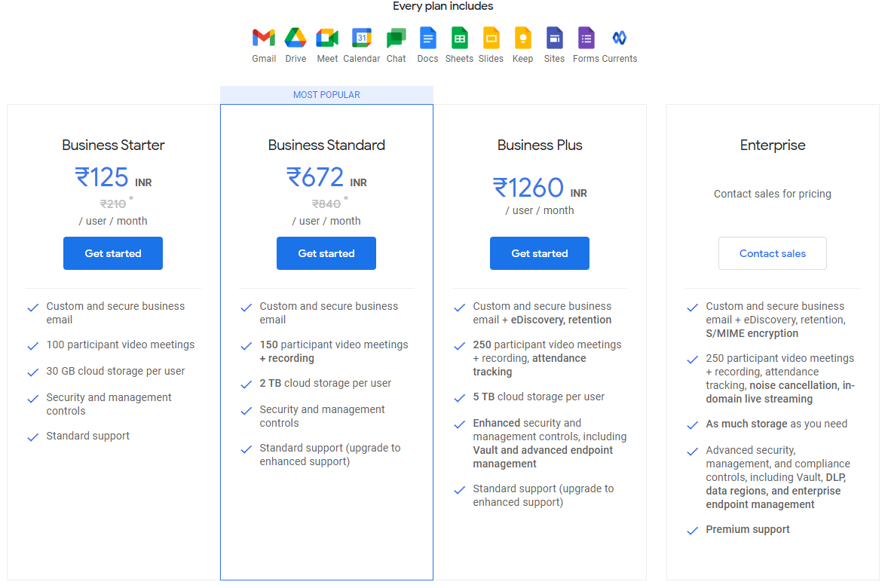
Task: Click the Contact sales button
Action: point(772,253)
